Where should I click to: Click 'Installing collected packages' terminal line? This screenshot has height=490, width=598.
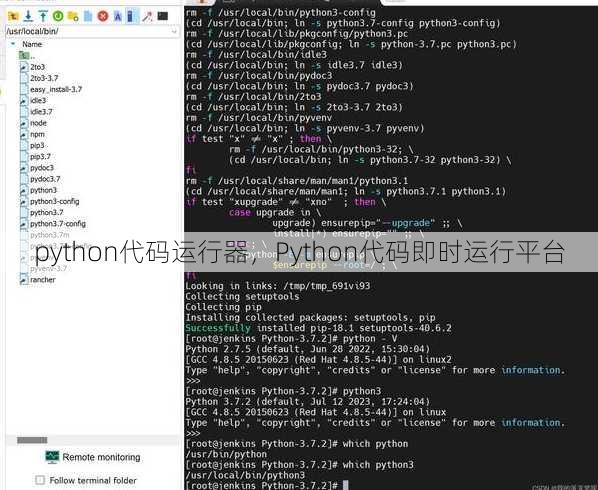click(310, 317)
